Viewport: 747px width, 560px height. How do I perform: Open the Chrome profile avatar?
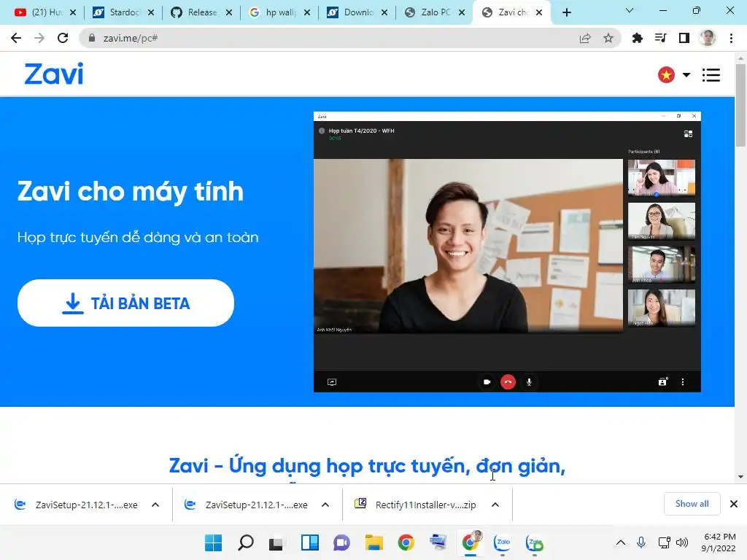[x=708, y=38]
